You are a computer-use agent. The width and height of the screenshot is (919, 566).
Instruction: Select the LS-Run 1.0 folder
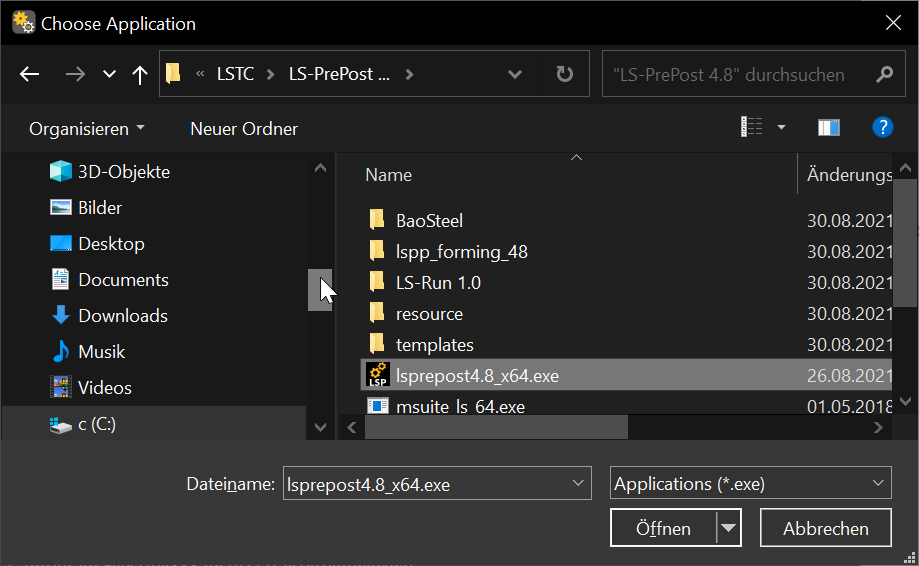click(x=438, y=282)
